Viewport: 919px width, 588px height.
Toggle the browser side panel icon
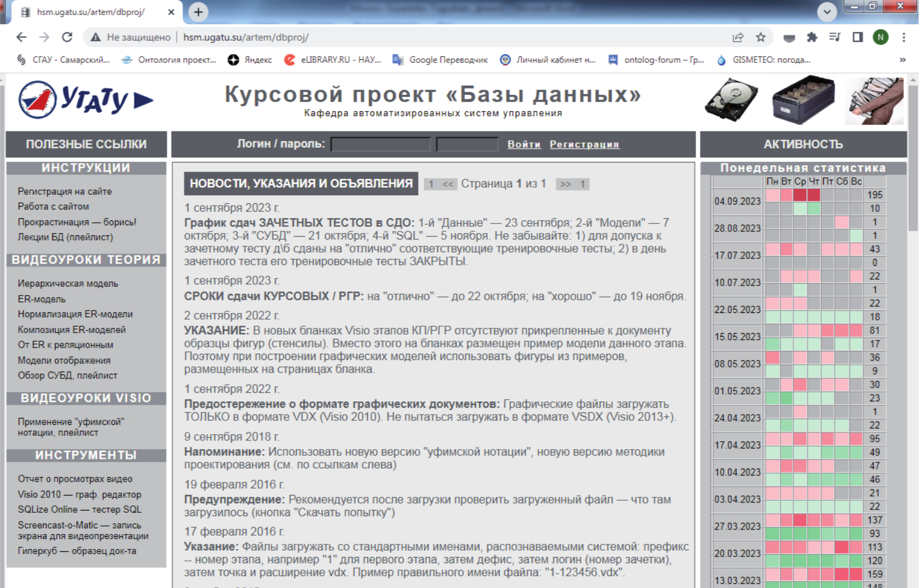click(x=858, y=37)
